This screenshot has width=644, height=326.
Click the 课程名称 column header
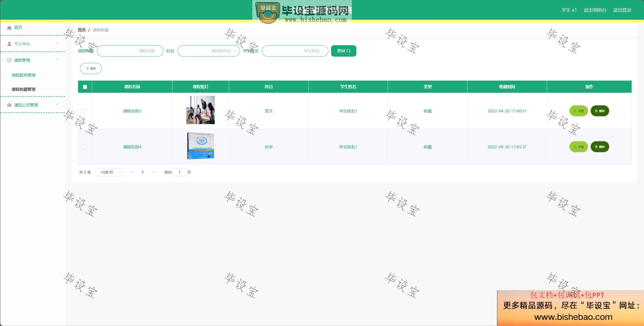click(x=132, y=87)
